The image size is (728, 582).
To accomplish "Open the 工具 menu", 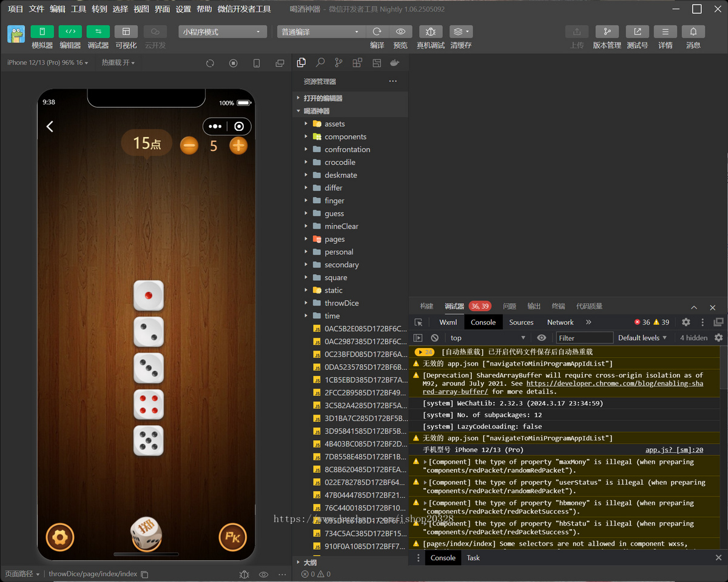I will (78, 9).
